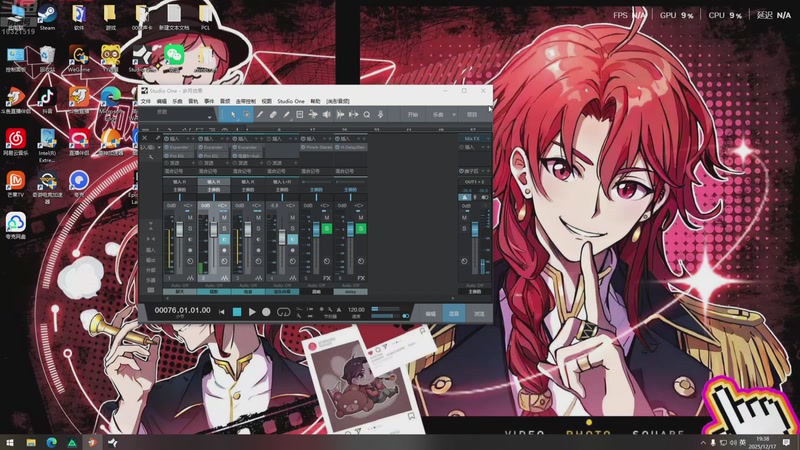Select the Split tool in toolbar
The height and width of the screenshot is (450, 800).
260,115
